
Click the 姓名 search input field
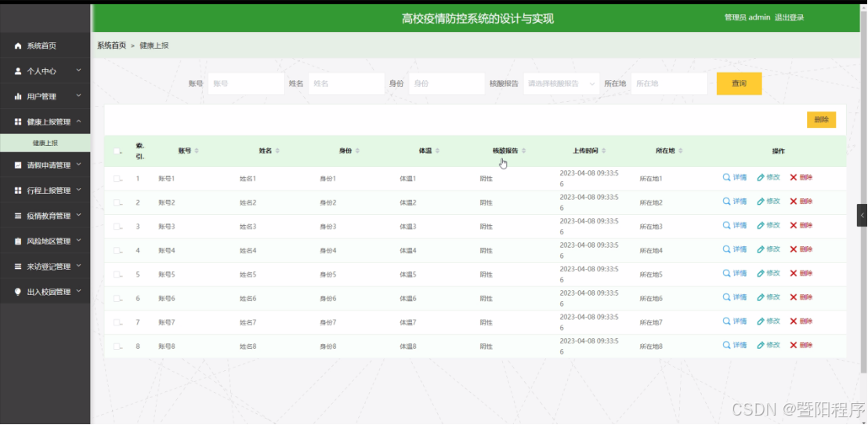tap(346, 84)
